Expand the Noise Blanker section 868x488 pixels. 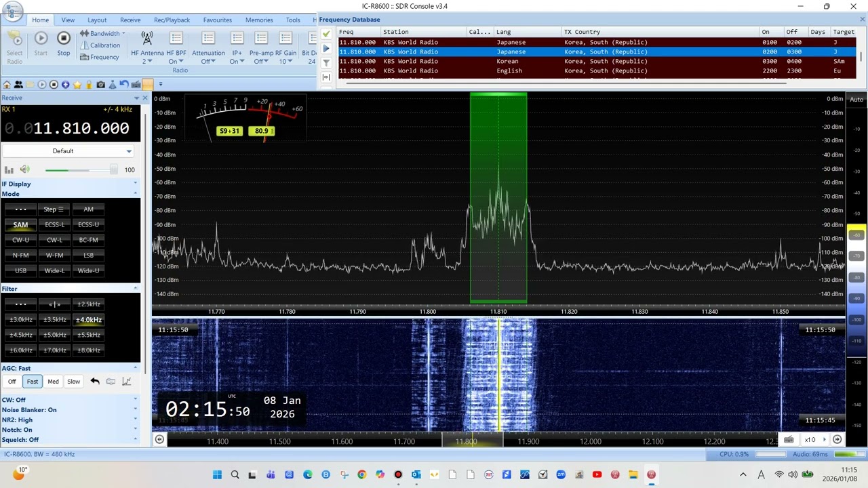[x=69, y=410]
